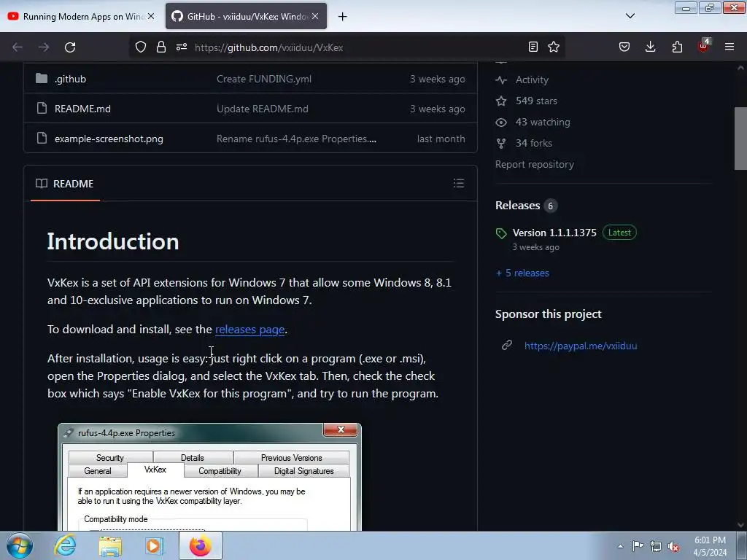This screenshot has width=747, height=560.
Task: Open the Action Center flag icon
Action: pyautogui.click(x=638, y=545)
